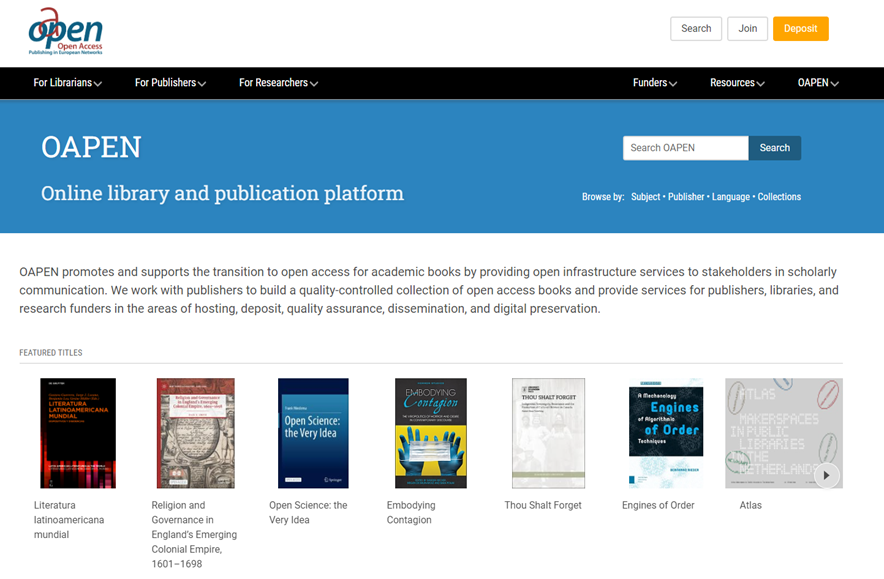Image resolution: width=884 pixels, height=579 pixels.
Task: Open the Embodying Contagion book cover
Action: click(x=431, y=433)
